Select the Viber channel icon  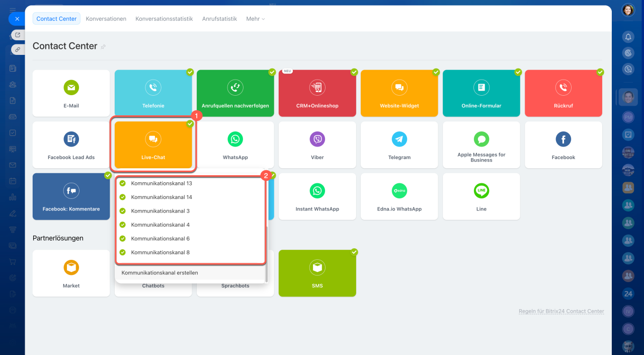click(x=317, y=139)
